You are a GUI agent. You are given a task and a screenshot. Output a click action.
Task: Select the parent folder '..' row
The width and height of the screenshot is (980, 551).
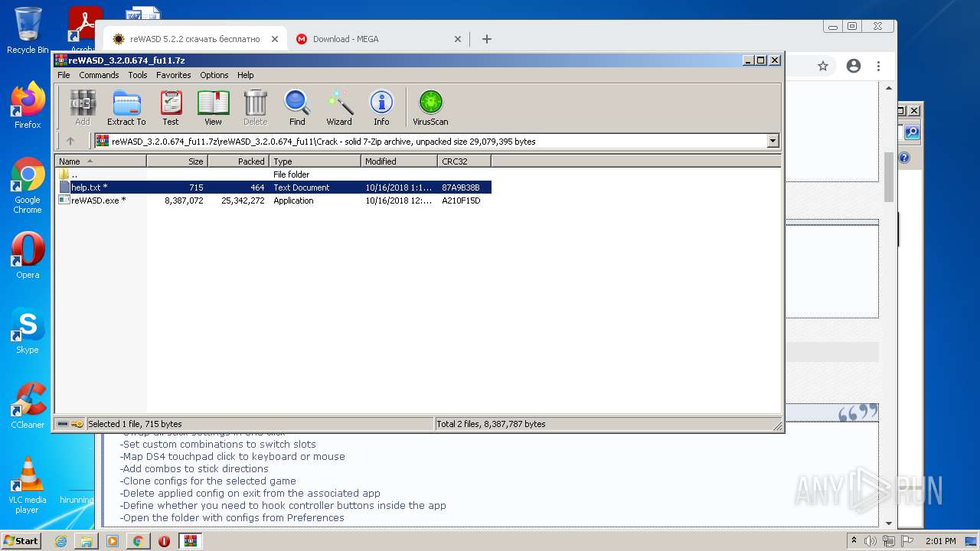(273, 174)
